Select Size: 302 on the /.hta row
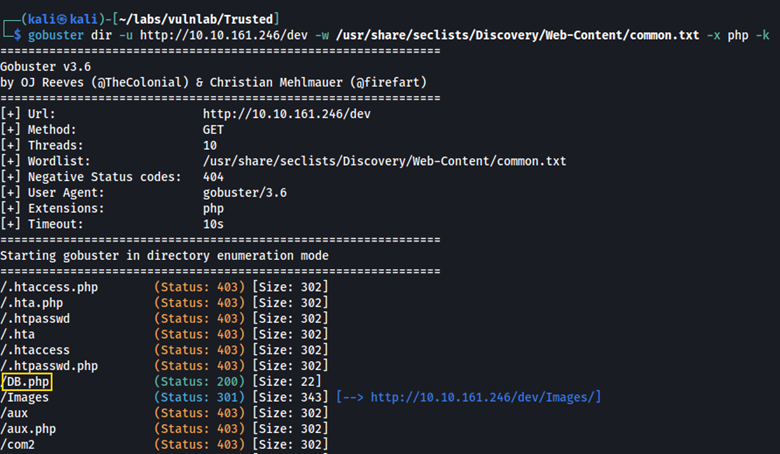This screenshot has height=454, width=780. pos(291,334)
